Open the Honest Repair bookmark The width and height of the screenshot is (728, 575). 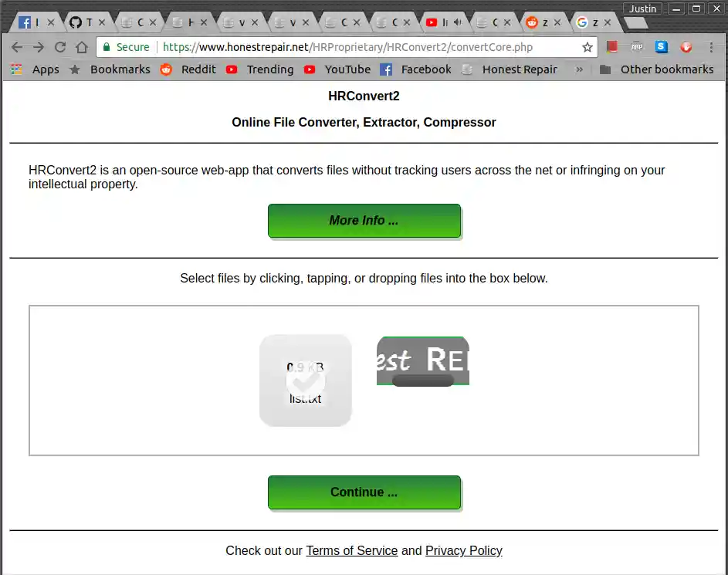(520, 69)
